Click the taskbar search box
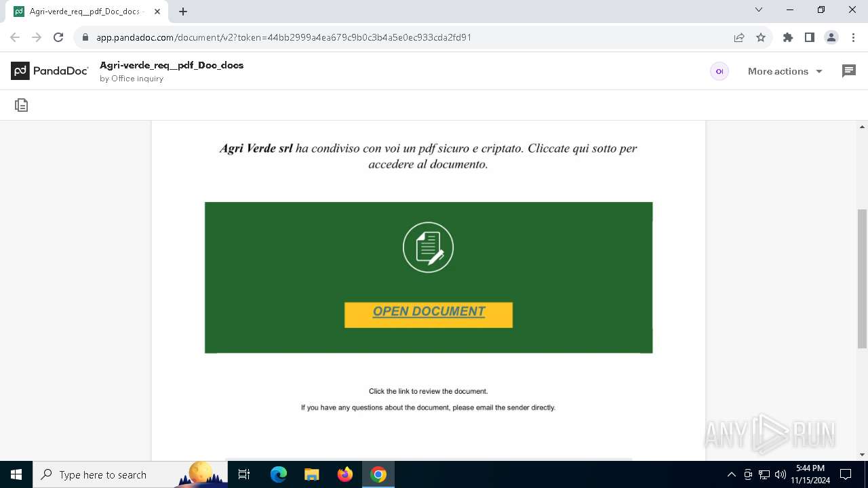 [130, 474]
